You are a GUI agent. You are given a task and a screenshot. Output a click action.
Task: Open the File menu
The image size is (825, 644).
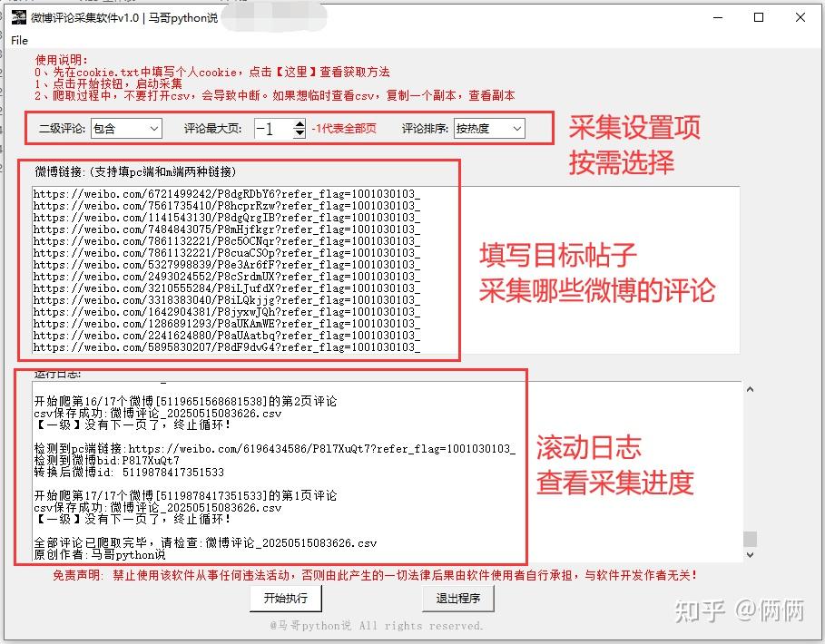pyautogui.click(x=17, y=41)
